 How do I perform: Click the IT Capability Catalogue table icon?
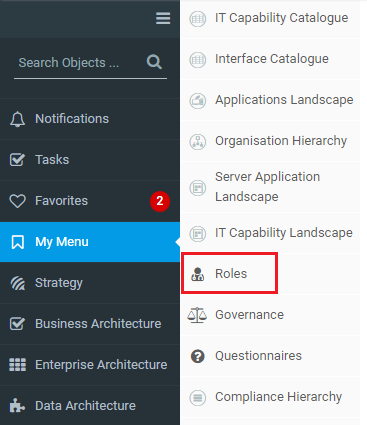(198, 19)
